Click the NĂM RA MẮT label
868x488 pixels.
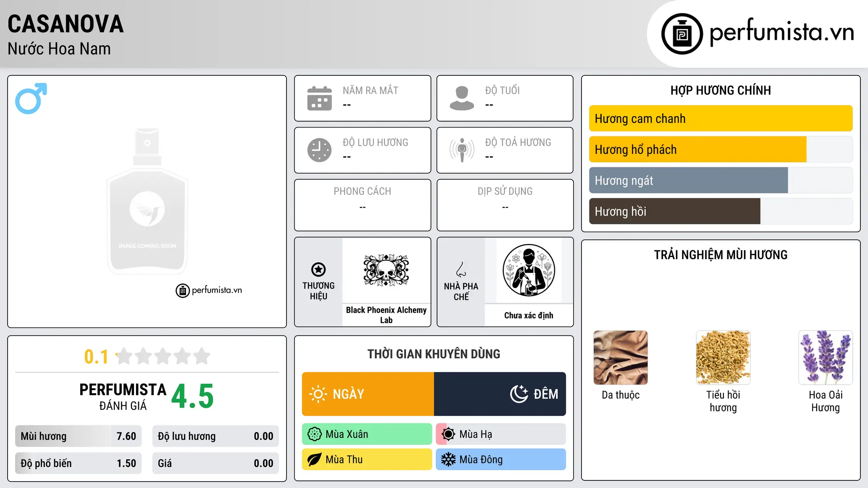coord(370,90)
